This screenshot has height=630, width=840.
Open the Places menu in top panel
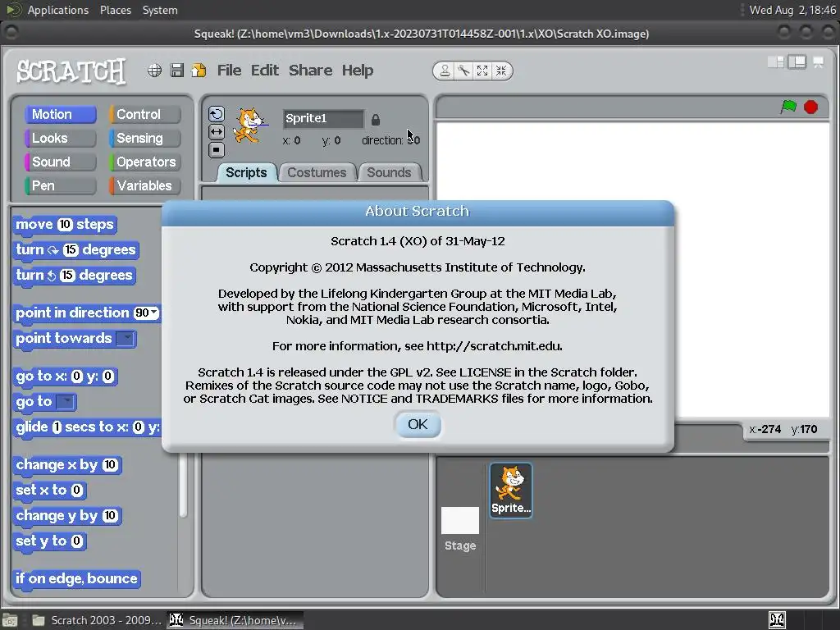[x=115, y=10]
